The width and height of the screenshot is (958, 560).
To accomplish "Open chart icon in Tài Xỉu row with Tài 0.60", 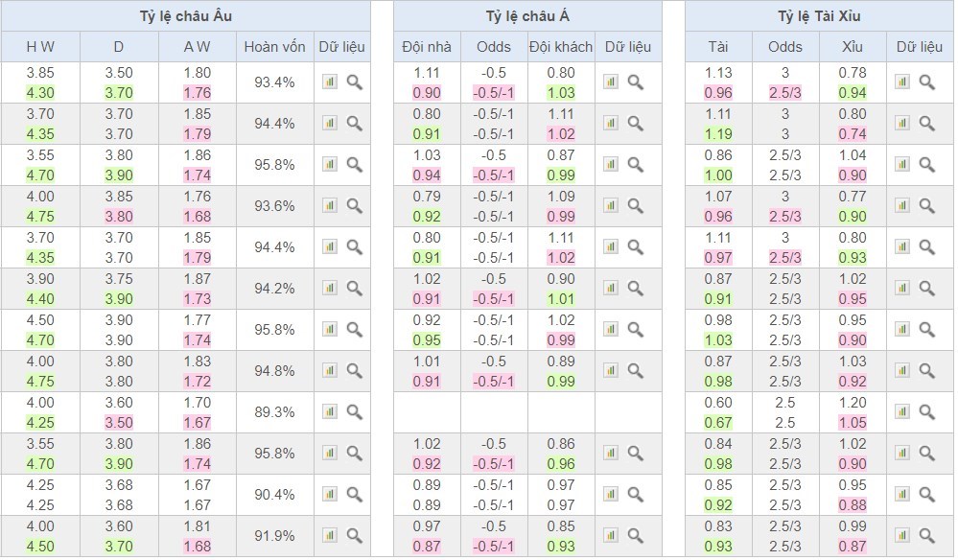I will coord(902,412).
